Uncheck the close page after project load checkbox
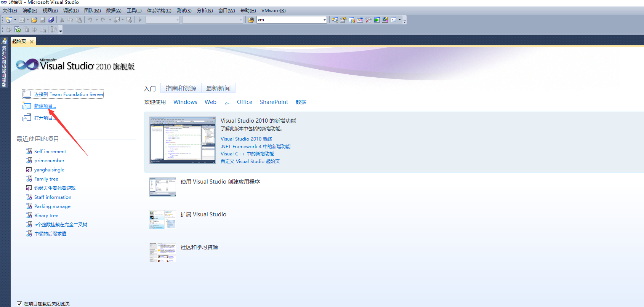644x307 pixels. (19, 304)
